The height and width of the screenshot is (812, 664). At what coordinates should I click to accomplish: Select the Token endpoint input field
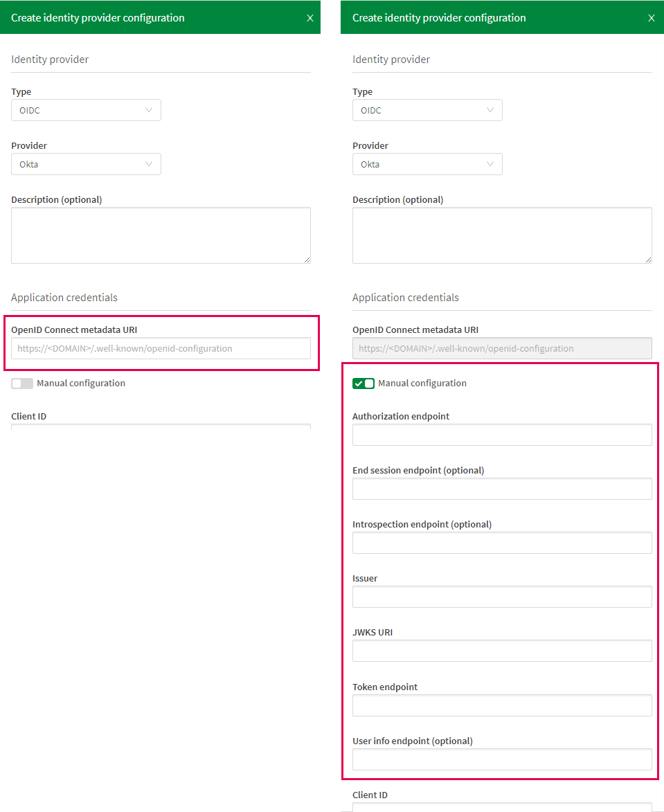click(x=502, y=705)
